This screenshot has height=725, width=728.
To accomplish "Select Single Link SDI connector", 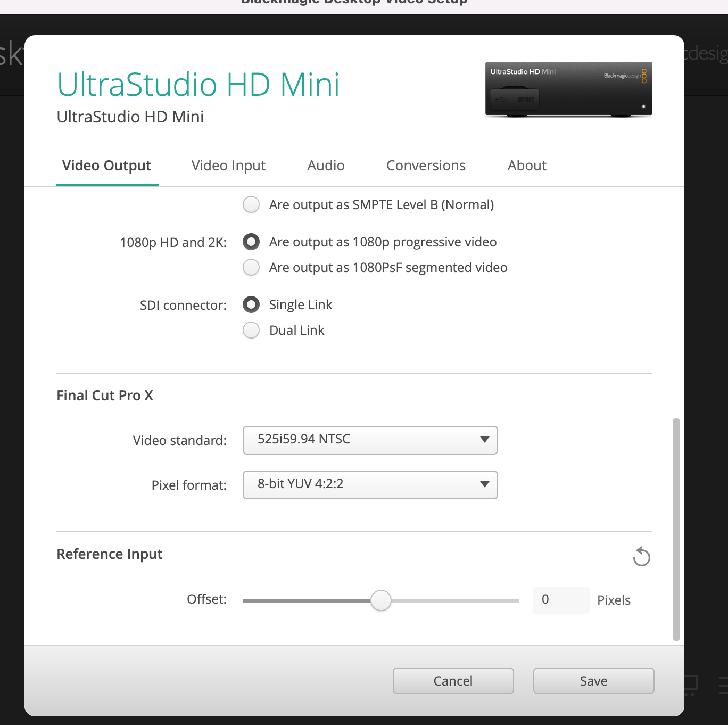I will tap(251, 304).
